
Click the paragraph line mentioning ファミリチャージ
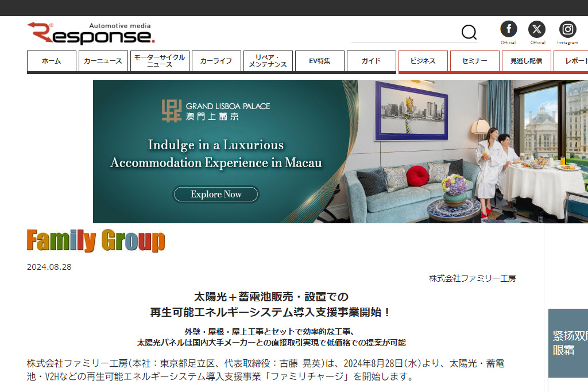[220, 377]
